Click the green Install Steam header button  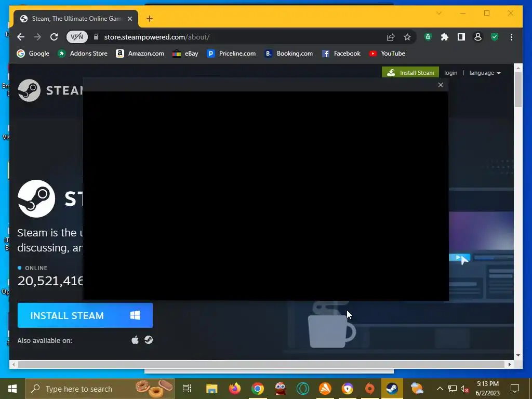(x=410, y=73)
